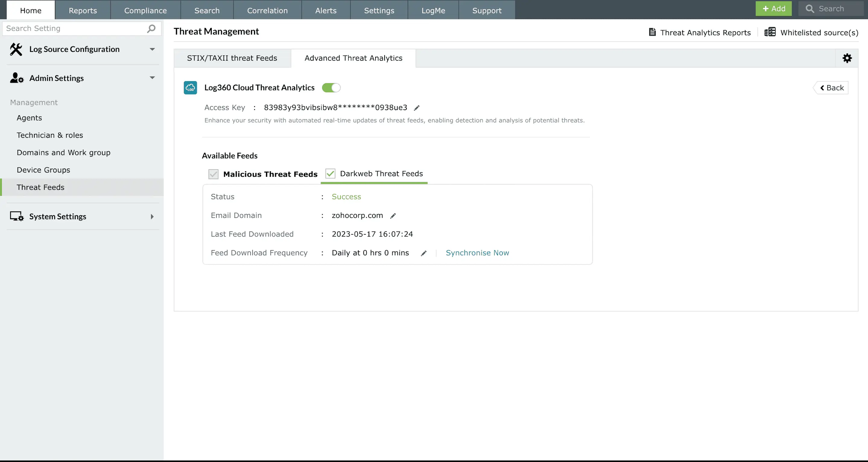The width and height of the screenshot is (868, 462).
Task: Collapse the Admin Settings section
Action: click(152, 78)
